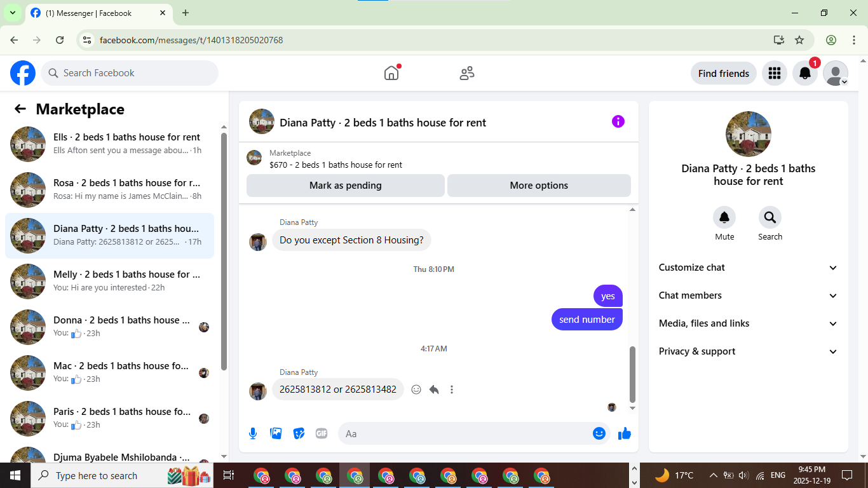Click the Search Facebook field
This screenshot has height=488, width=868.
tap(130, 73)
